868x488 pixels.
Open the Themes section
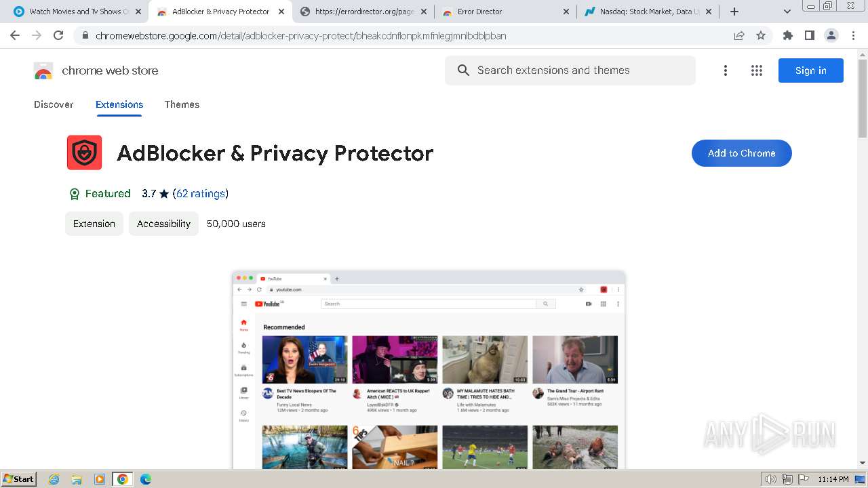(x=182, y=104)
